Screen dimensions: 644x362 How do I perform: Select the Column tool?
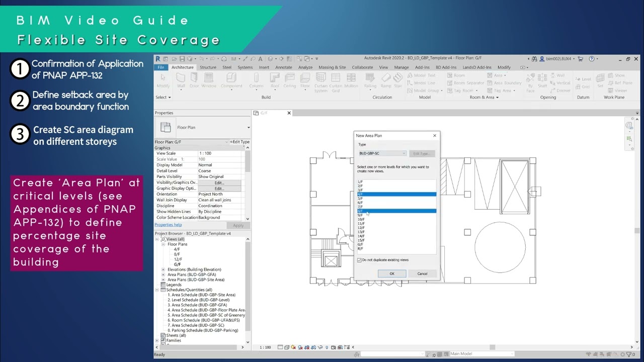click(256, 79)
